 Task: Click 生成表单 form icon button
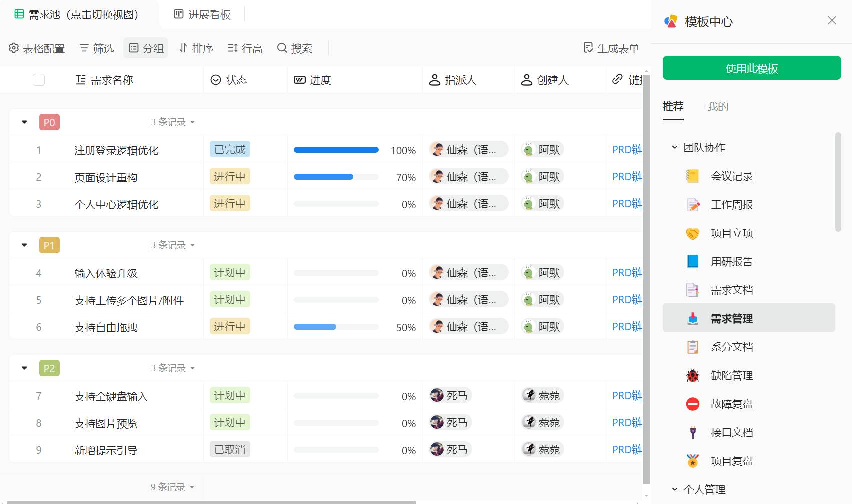click(x=588, y=48)
